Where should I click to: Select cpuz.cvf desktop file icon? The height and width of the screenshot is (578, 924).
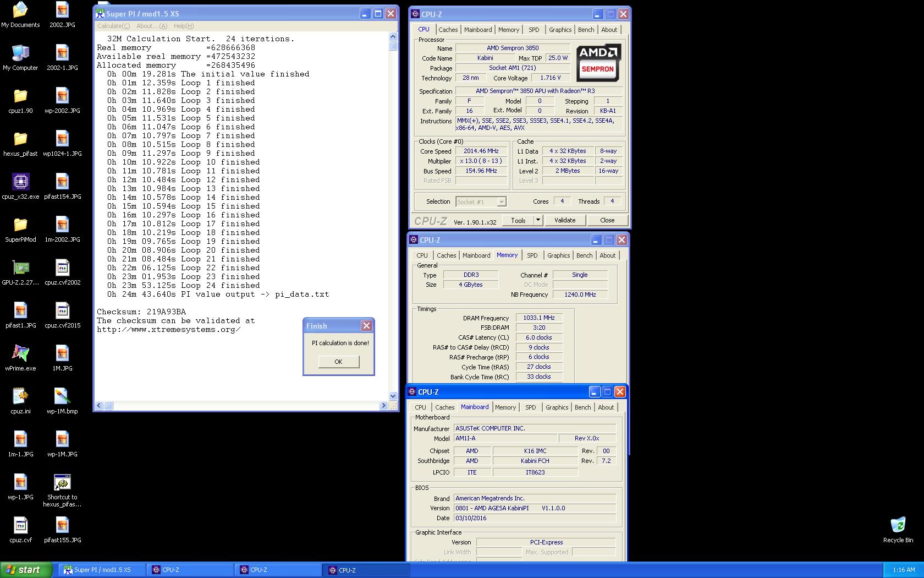coord(20,530)
